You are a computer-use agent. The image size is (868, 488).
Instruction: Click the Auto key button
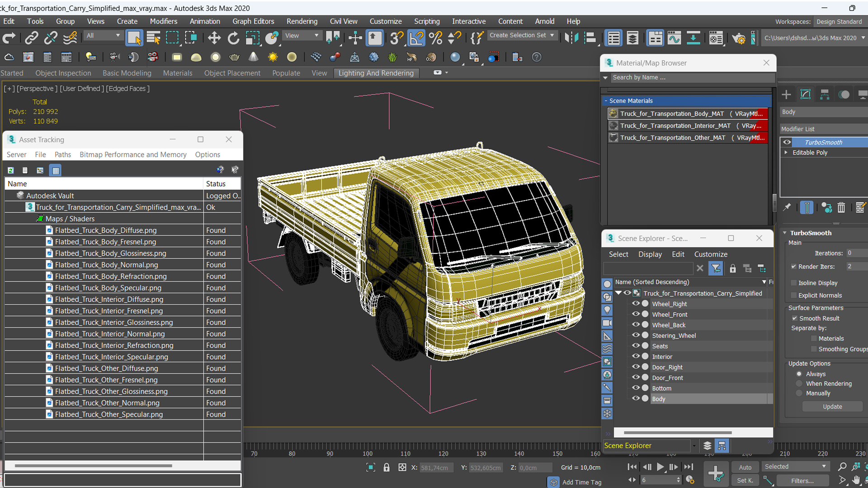(745, 467)
